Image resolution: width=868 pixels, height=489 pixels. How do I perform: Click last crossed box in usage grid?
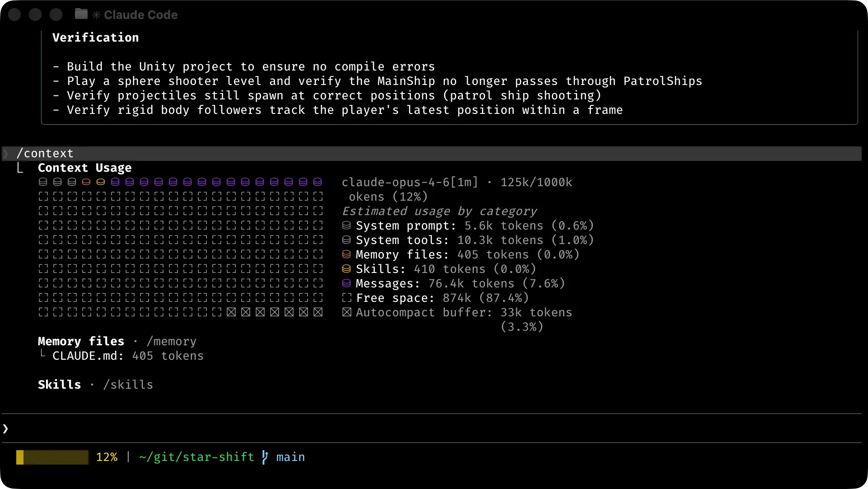tap(318, 312)
